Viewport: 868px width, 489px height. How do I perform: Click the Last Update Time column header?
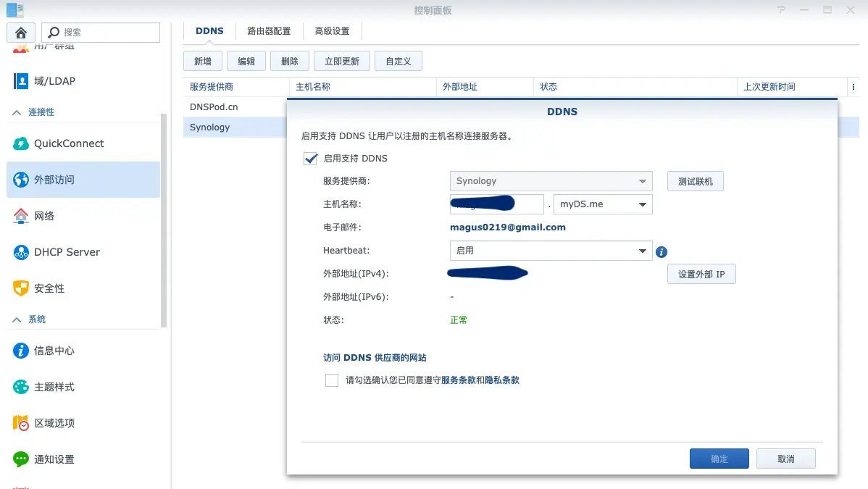(x=792, y=87)
